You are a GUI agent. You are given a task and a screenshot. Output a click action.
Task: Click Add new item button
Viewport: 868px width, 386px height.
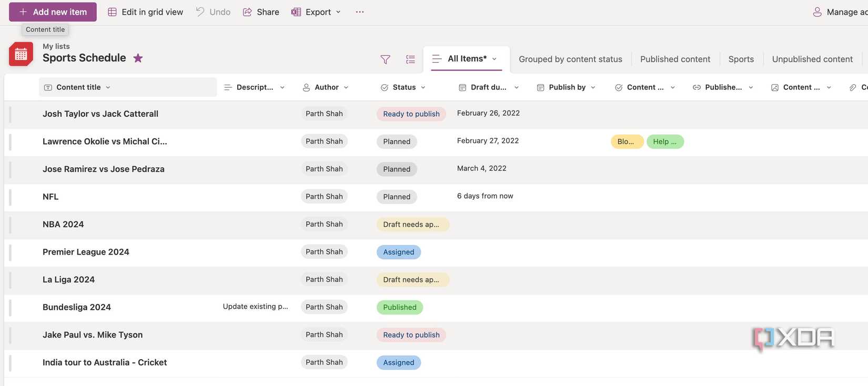coord(53,12)
